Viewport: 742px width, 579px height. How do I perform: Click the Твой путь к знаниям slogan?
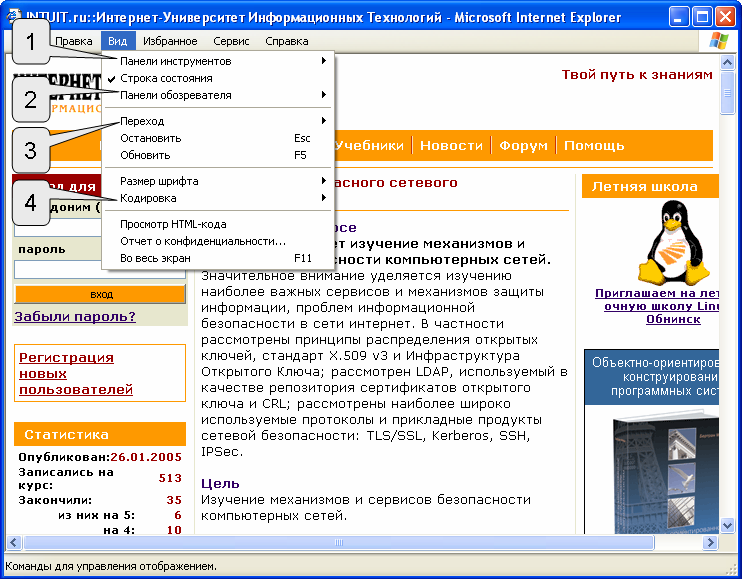(637, 75)
